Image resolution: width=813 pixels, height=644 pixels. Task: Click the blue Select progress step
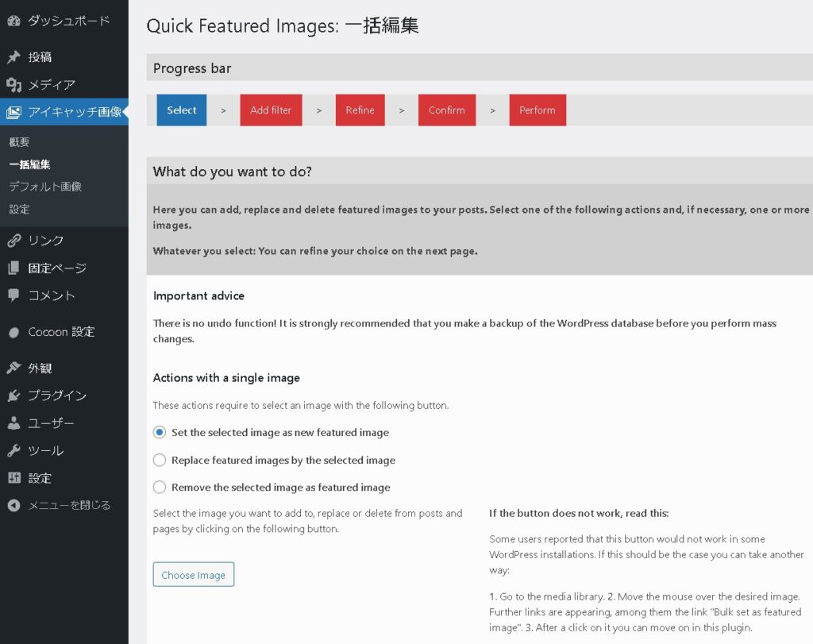182,110
